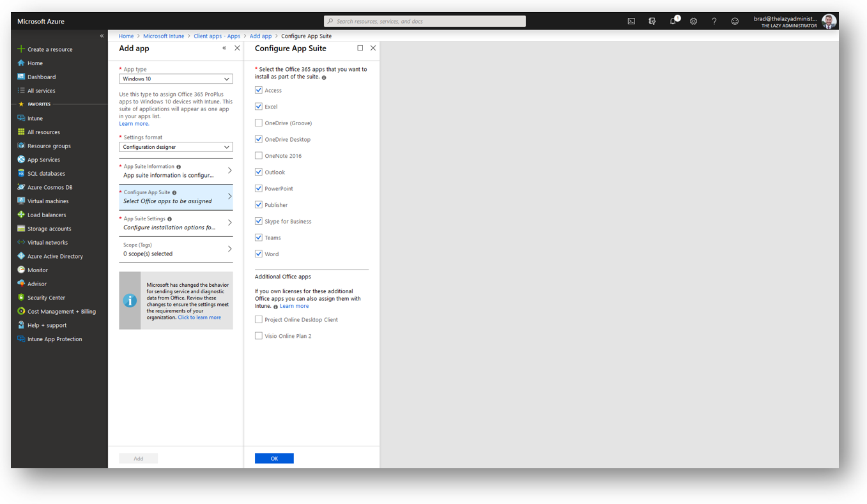Check the Project Online Desktop Client checkbox
This screenshot has width=867, height=504.
259,319
